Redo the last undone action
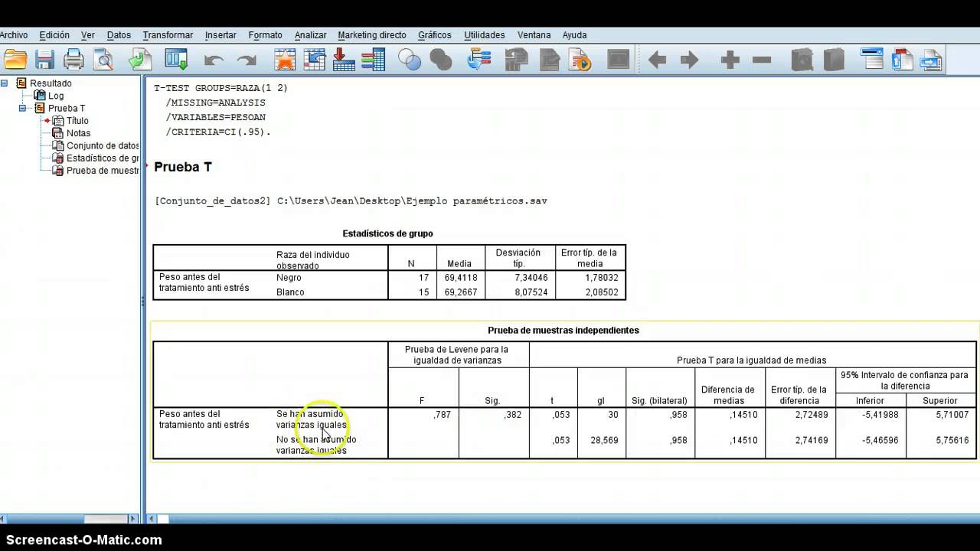980x551 pixels. [x=247, y=60]
